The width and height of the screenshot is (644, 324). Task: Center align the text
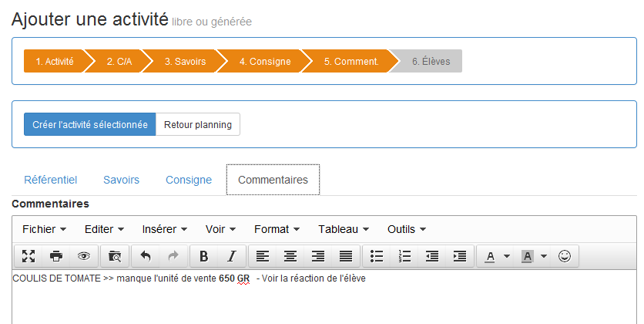(x=290, y=256)
